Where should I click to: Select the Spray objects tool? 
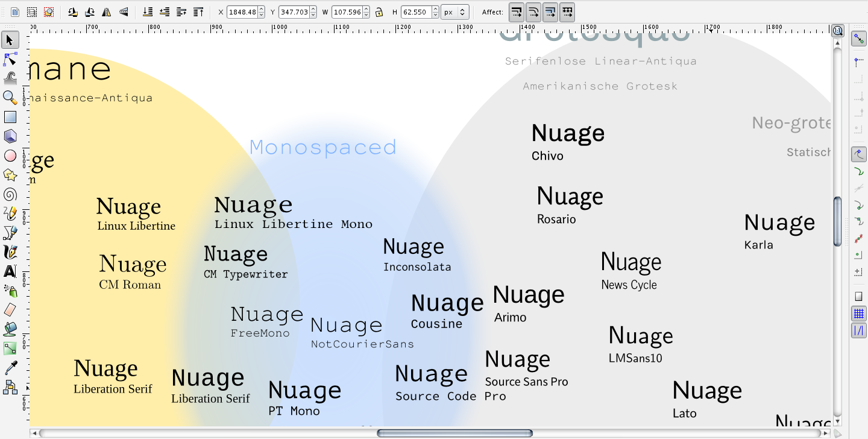pyautogui.click(x=10, y=291)
